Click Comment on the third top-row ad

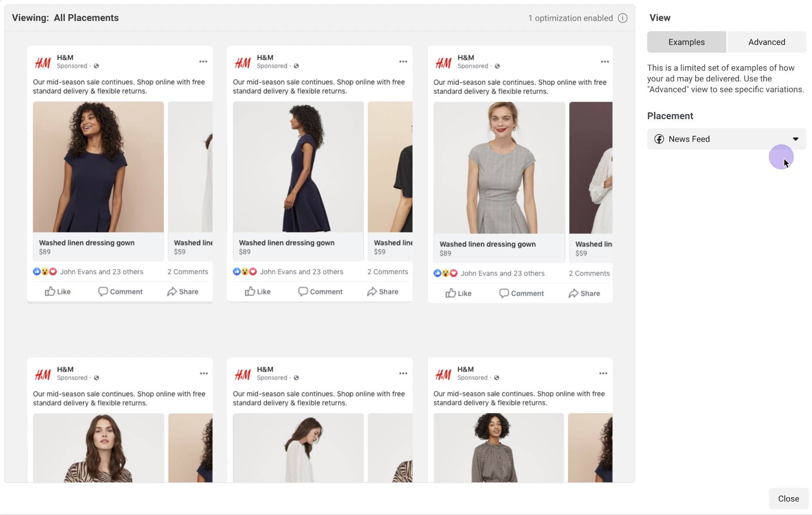click(521, 293)
